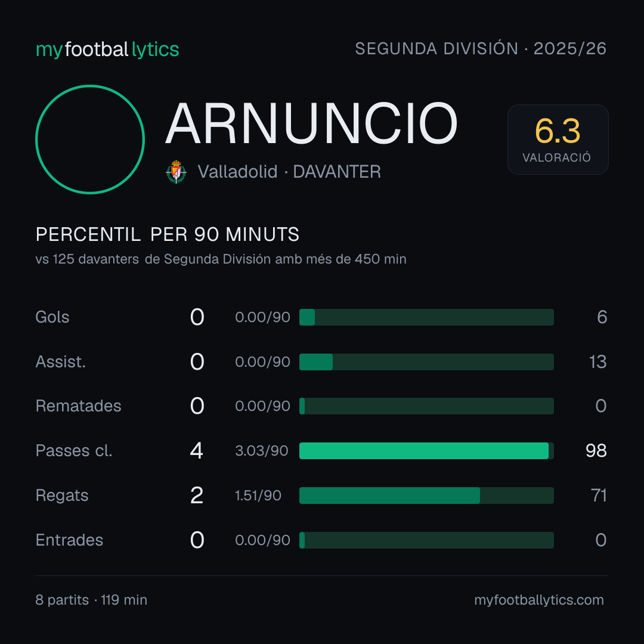Click the Rematades percentile bar
This screenshot has height=644, width=644.
coord(426,406)
